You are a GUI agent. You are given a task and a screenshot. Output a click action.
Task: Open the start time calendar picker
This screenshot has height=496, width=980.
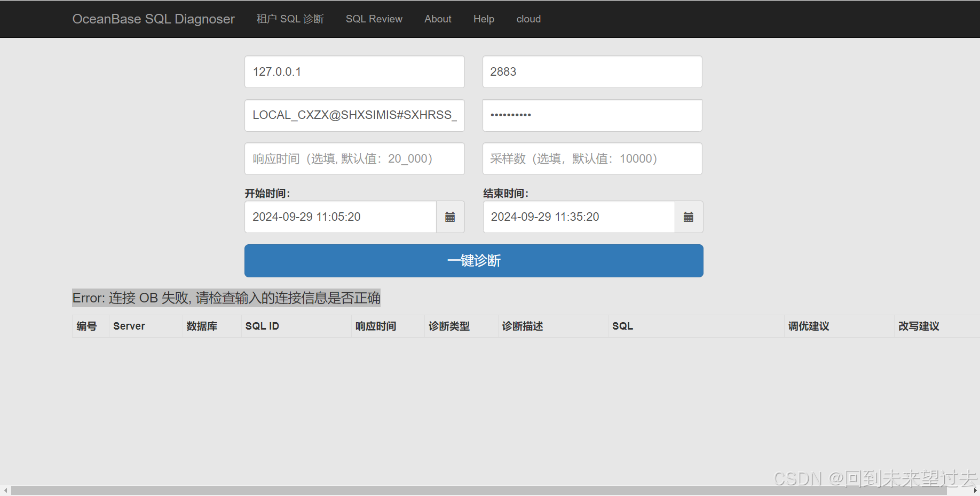tap(450, 217)
